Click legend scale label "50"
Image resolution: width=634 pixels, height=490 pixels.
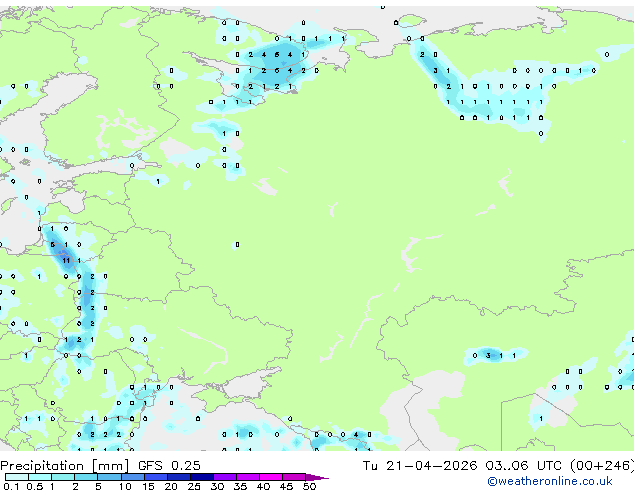pyautogui.click(x=309, y=486)
